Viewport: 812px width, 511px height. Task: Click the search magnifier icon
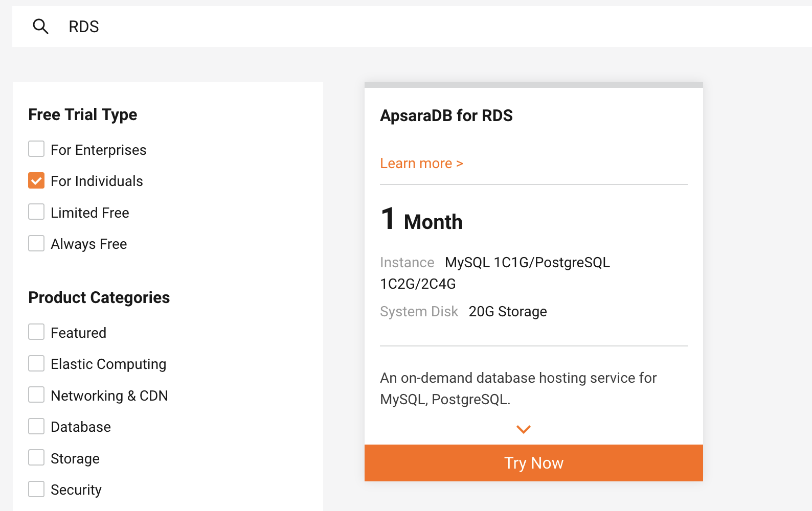pyautogui.click(x=40, y=26)
